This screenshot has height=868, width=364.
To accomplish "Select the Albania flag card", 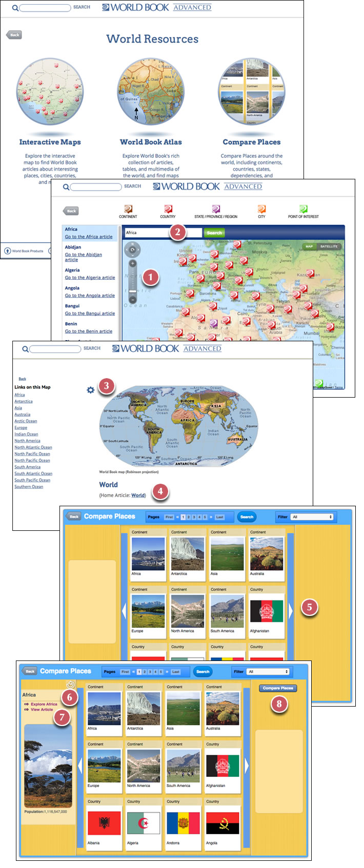I will [104, 824].
